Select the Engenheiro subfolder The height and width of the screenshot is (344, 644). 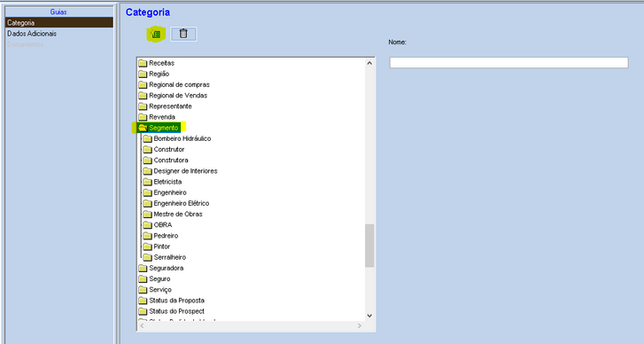pyautogui.click(x=170, y=192)
